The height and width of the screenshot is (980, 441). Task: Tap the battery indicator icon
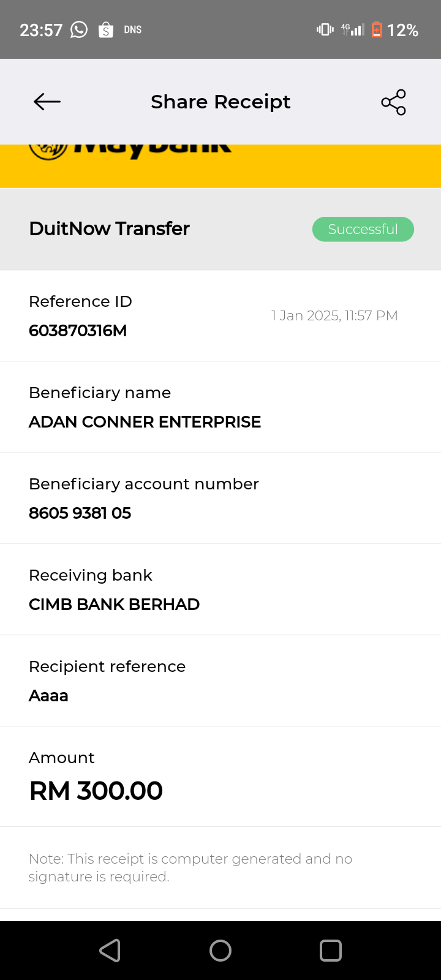pyautogui.click(x=377, y=29)
